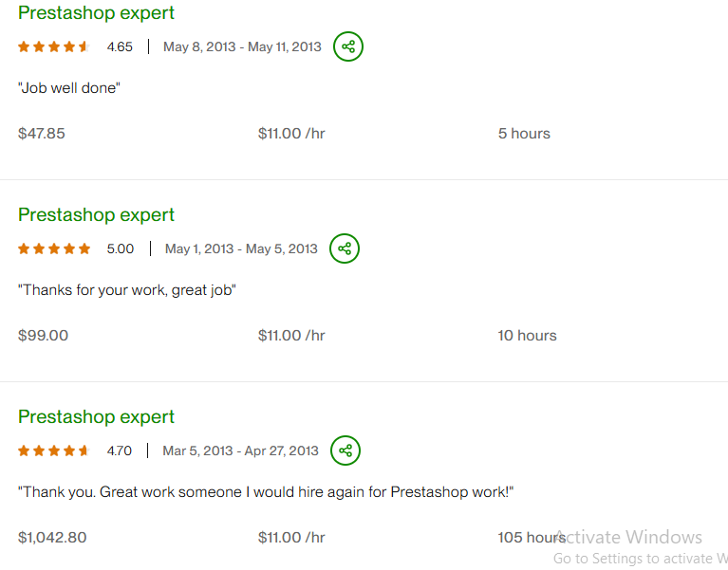This screenshot has height=570, width=728.
Task: Click the Mar 5, 2013 - Apr 27, 2013 date range
Action: (x=240, y=450)
